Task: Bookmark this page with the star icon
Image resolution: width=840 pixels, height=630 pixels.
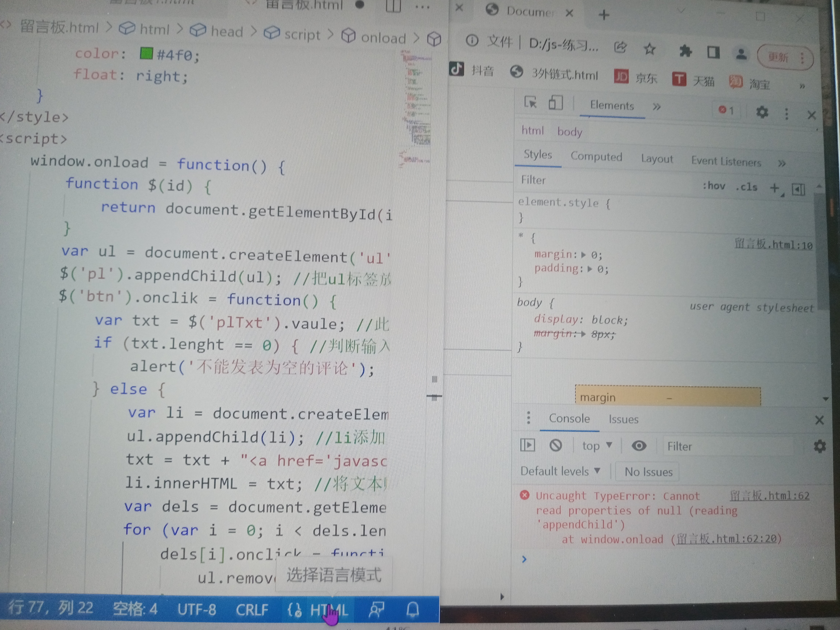Action: pos(650,49)
